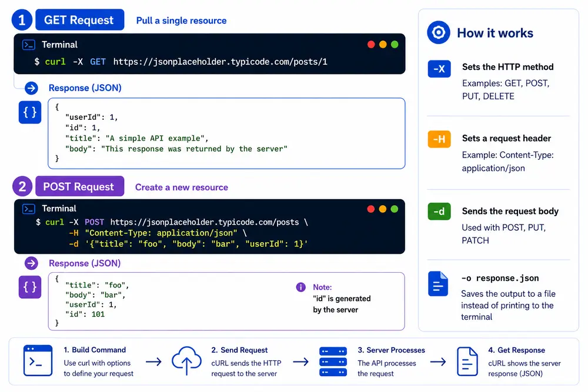Screen dimensions: 588x392
Task: Click the 'cURL shows the server response (JSON)' text
Action: coord(524,368)
